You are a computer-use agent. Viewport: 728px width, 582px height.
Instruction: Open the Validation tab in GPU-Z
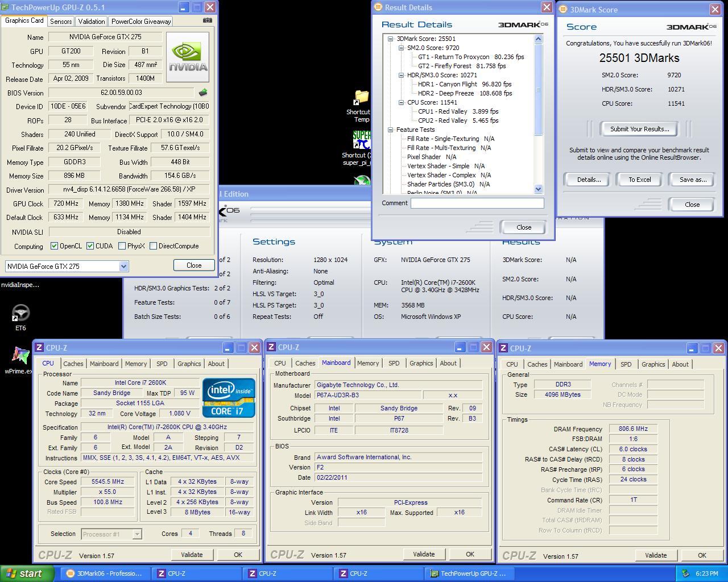point(91,21)
